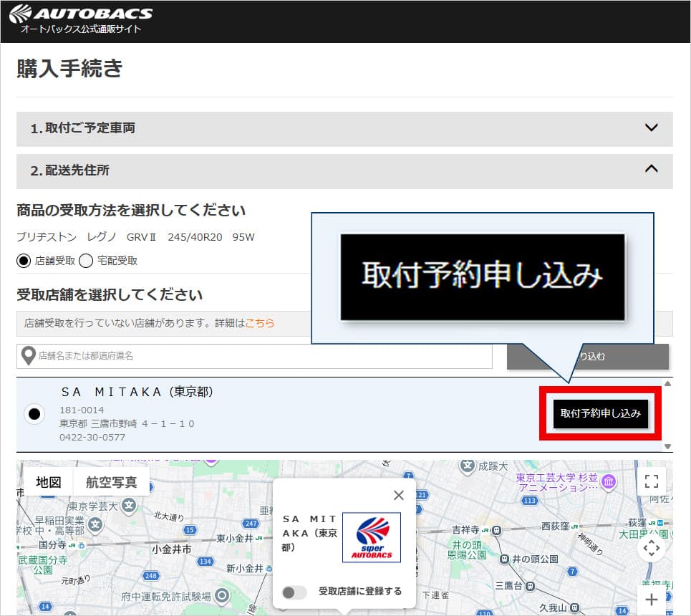Image resolution: width=691 pixels, height=616 pixels.
Task: Click location pin icon in search field
Action: click(29, 356)
